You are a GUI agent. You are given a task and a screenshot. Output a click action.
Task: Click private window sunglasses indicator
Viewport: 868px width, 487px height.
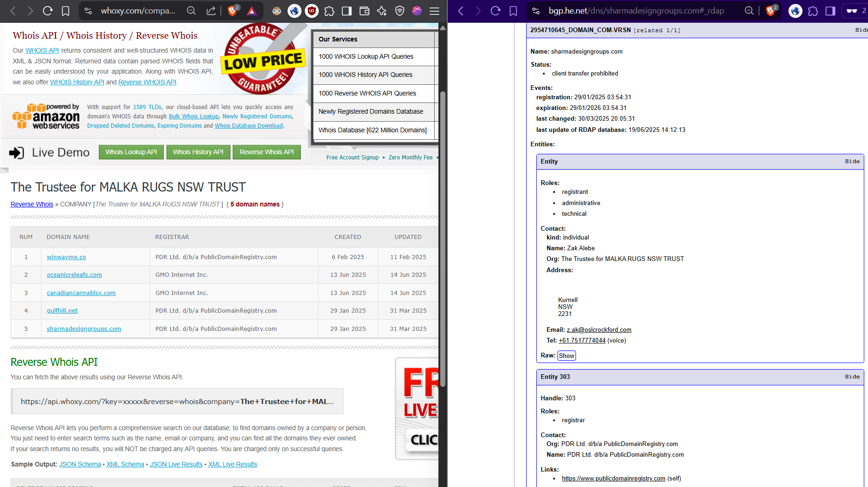[x=854, y=11]
